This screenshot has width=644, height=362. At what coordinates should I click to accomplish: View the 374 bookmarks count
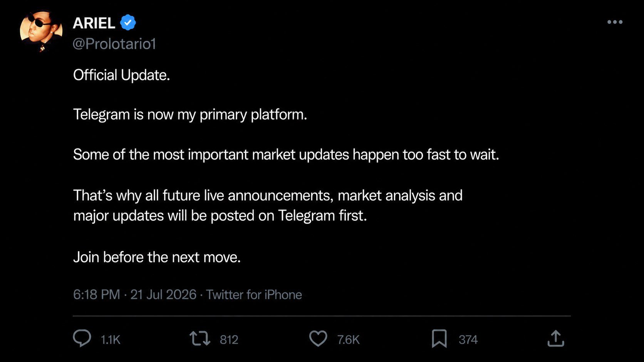468,340
